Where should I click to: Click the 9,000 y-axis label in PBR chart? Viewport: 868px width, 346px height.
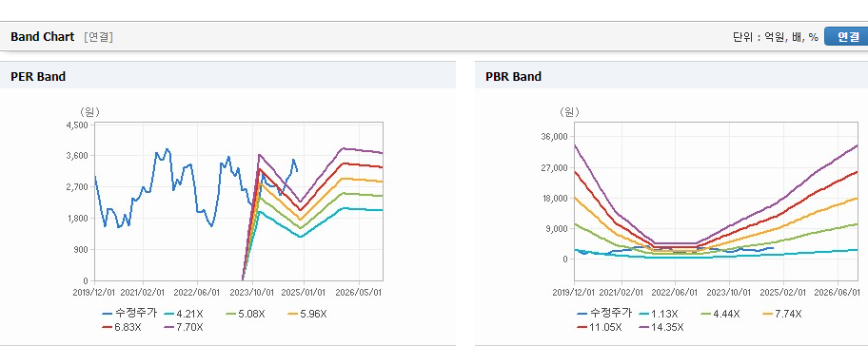point(558,228)
